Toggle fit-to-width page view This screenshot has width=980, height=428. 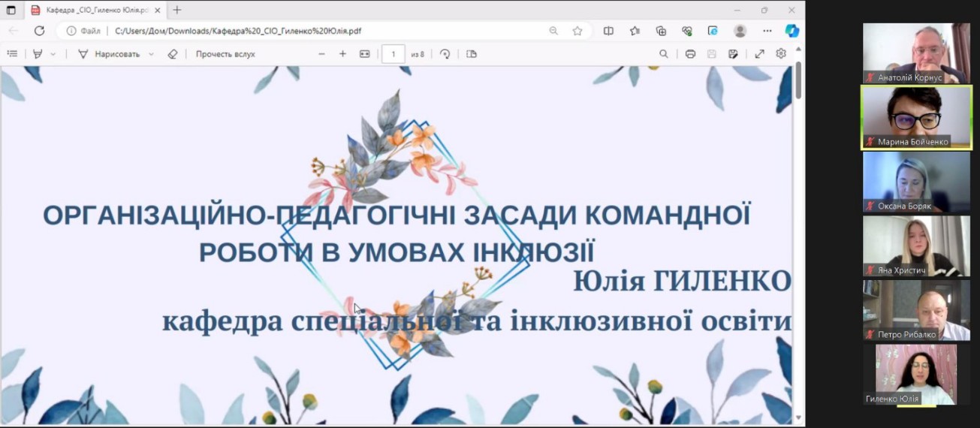pyautogui.click(x=365, y=54)
